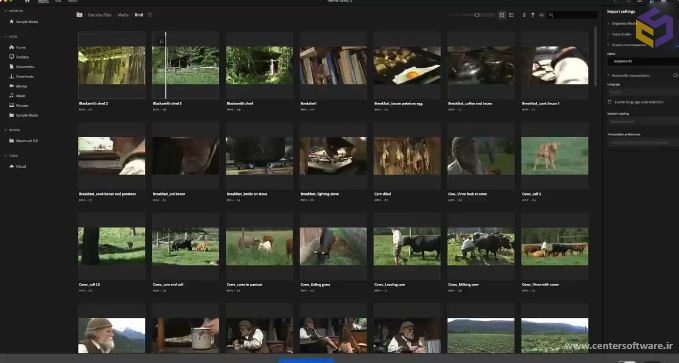Click 'Cows_Eating grass' clip name

(x=315, y=285)
